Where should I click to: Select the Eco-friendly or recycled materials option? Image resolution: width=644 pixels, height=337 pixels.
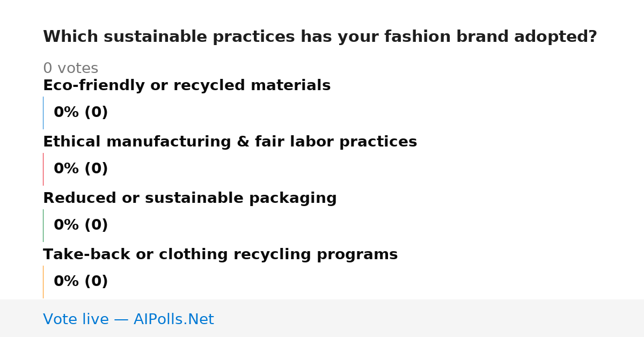point(187,85)
